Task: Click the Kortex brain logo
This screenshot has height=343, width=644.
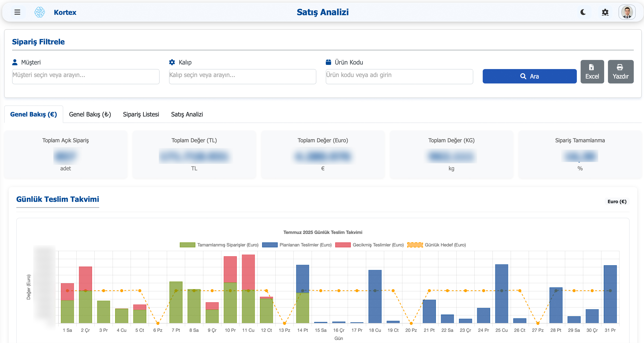Action: click(39, 12)
